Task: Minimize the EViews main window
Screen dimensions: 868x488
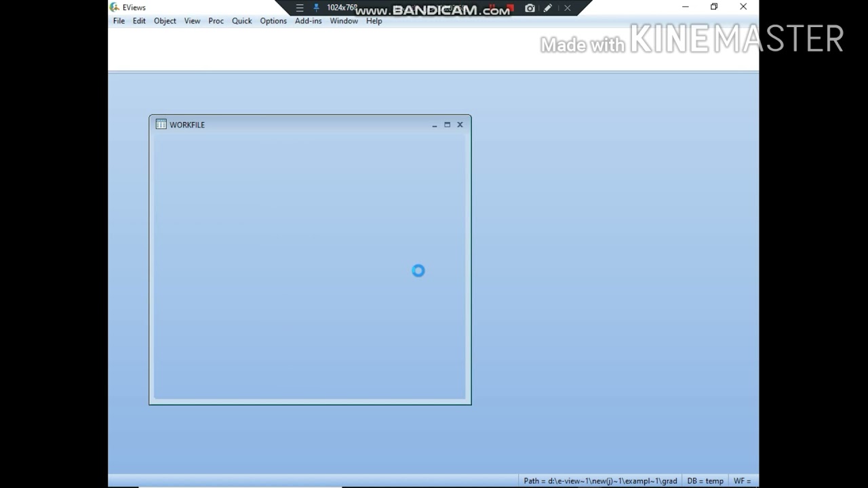Action: pos(685,7)
